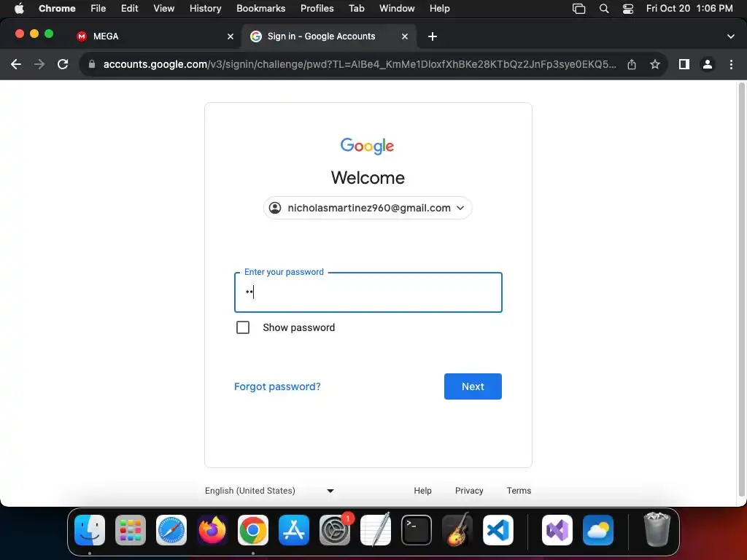Open System Preferences in the dock
The height and width of the screenshot is (560, 747).
tap(334, 529)
